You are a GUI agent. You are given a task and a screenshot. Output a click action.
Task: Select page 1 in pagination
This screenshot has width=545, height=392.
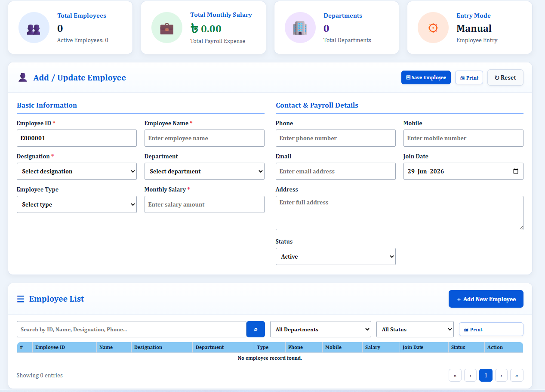click(x=486, y=375)
